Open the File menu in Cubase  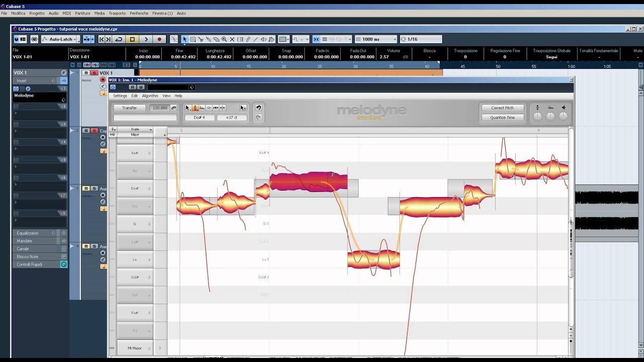[4, 13]
